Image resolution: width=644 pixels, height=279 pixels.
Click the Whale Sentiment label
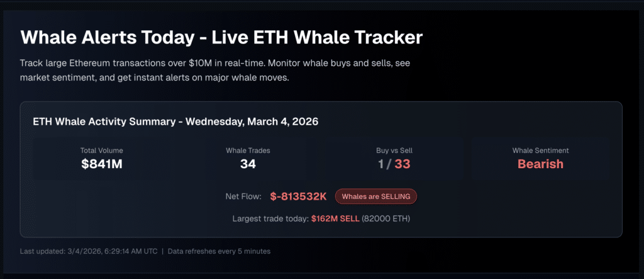point(540,151)
